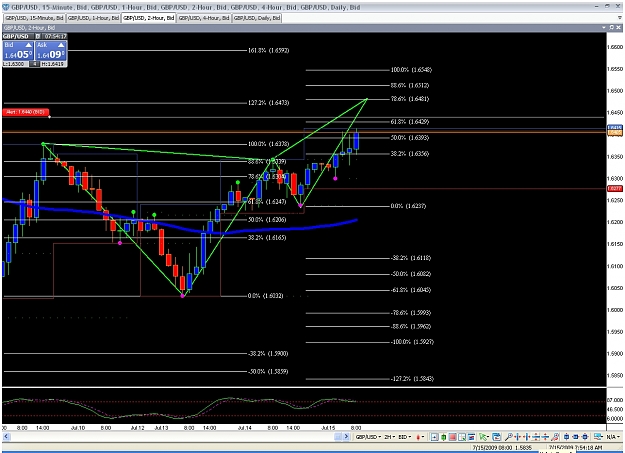Click the vertical compress scale icon
The width and height of the screenshot is (625, 453).
pyautogui.click(x=536, y=437)
